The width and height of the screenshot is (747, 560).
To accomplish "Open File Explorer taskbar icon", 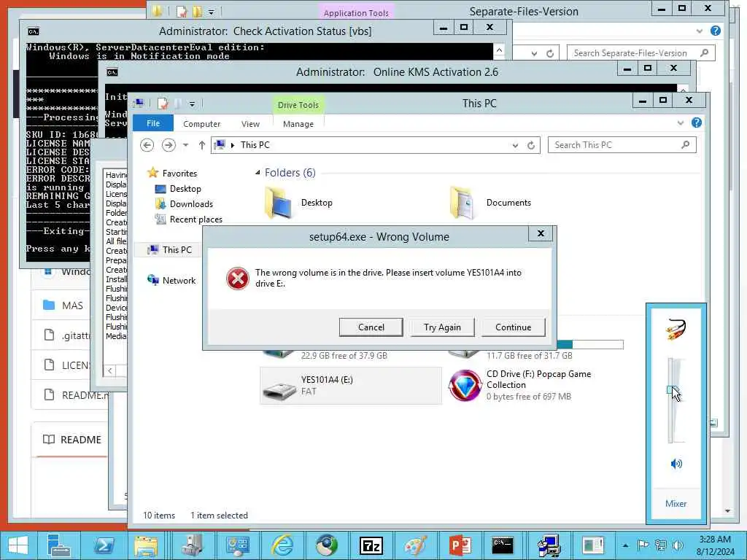I will (145, 545).
